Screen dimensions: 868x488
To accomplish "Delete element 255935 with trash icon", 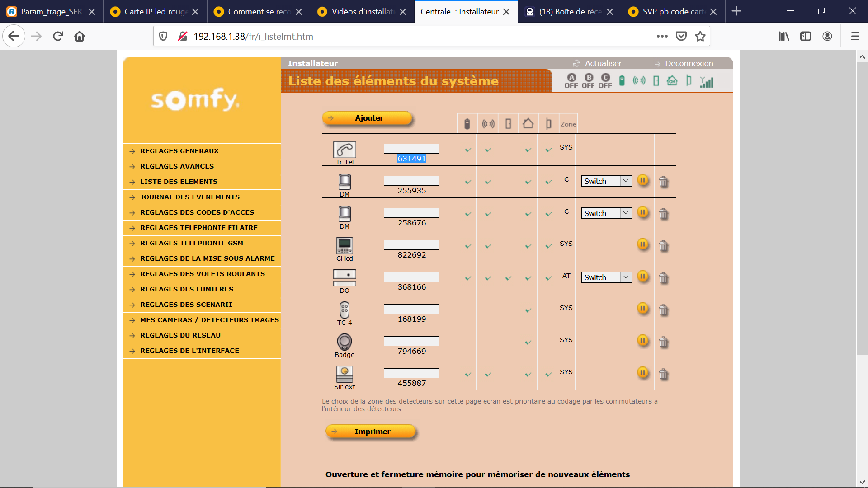I will [x=663, y=182].
